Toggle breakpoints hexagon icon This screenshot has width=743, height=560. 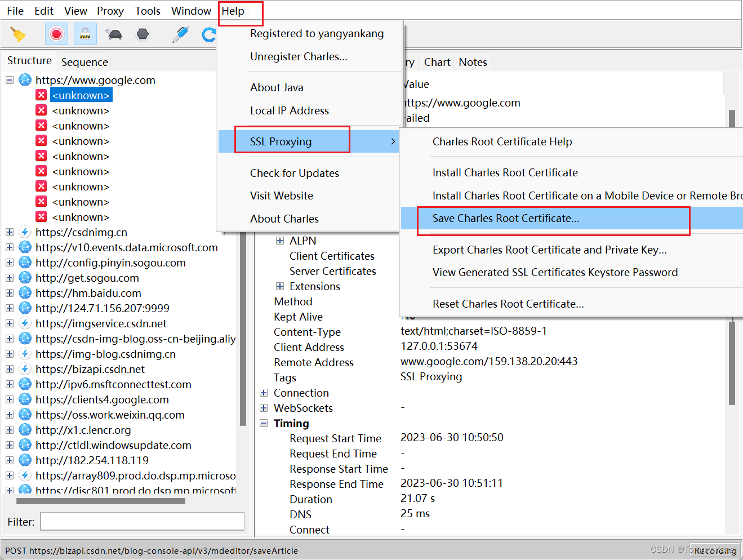point(143,34)
